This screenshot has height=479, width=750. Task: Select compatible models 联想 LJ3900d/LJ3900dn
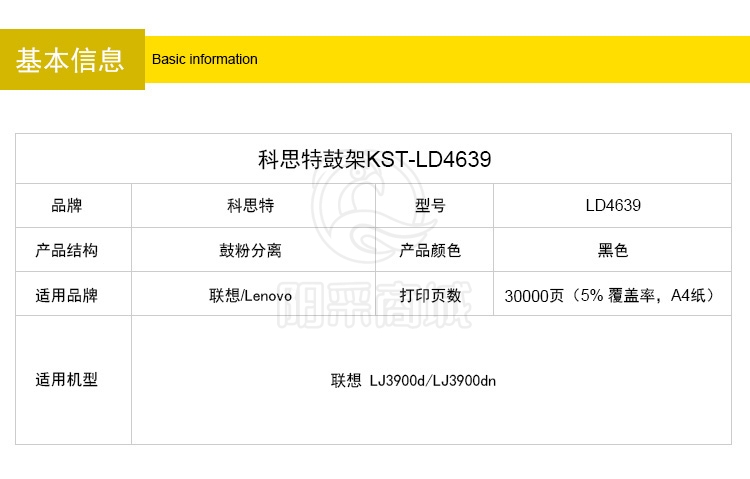point(413,380)
